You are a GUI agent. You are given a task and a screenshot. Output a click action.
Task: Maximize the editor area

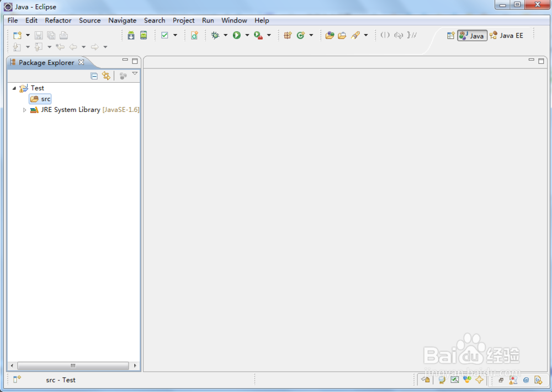(541, 61)
